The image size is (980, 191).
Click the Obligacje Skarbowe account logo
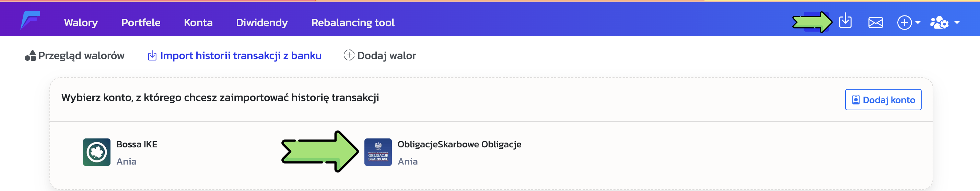click(378, 152)
